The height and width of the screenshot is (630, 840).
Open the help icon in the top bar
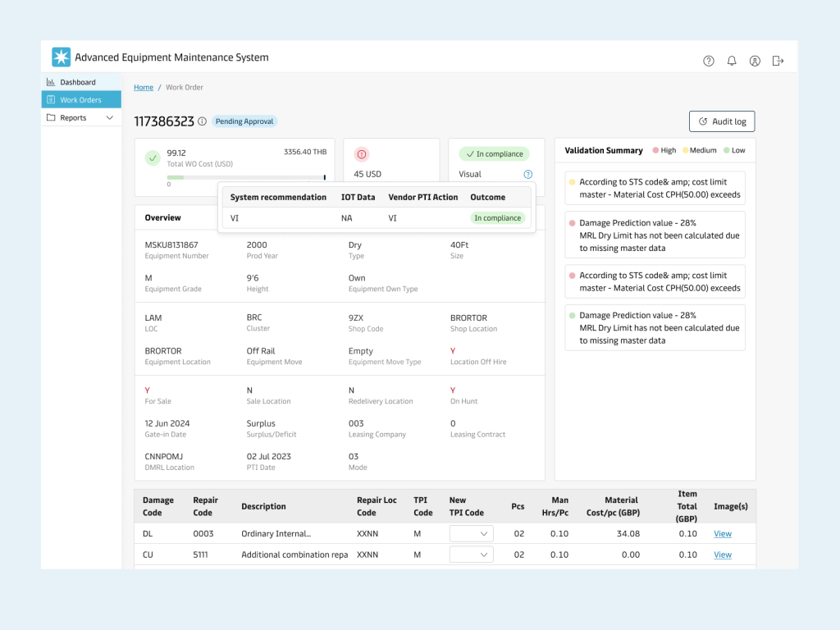tap(708, 60)
